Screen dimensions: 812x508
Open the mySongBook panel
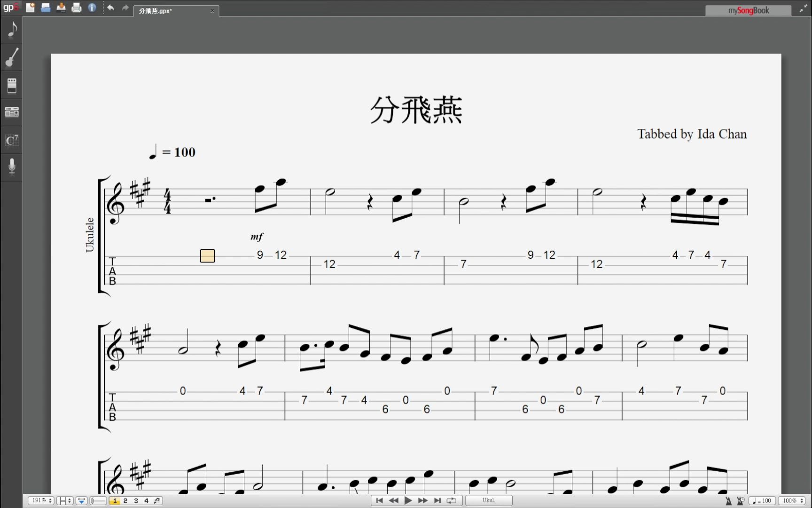click(x=748, y=10)
